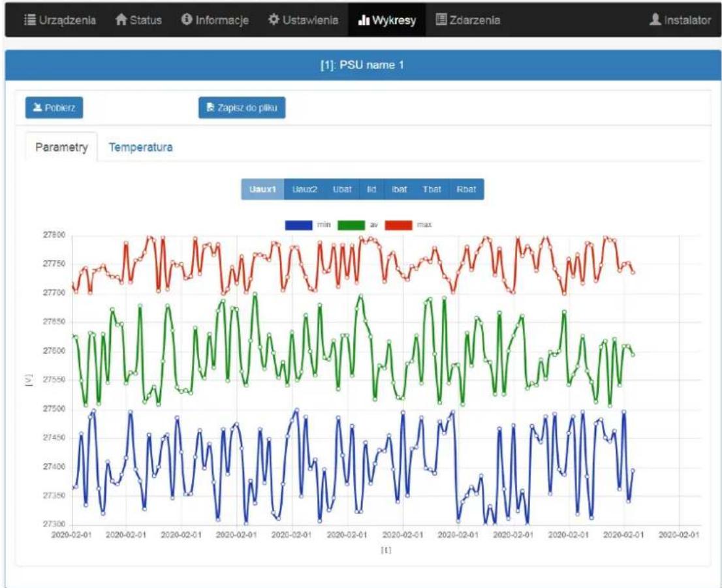Toggle the red max legend swatch
The width and height of the screenshot is (722, 588).
point(398,225)
